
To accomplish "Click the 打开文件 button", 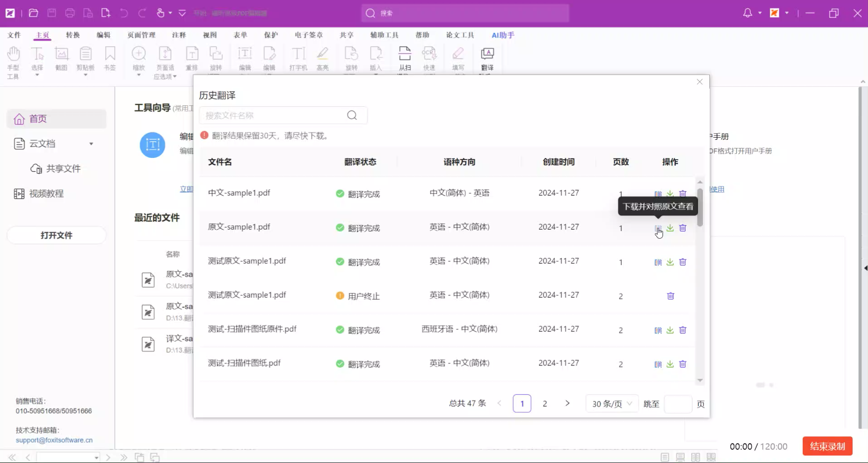I will click(x=56, y=235).
